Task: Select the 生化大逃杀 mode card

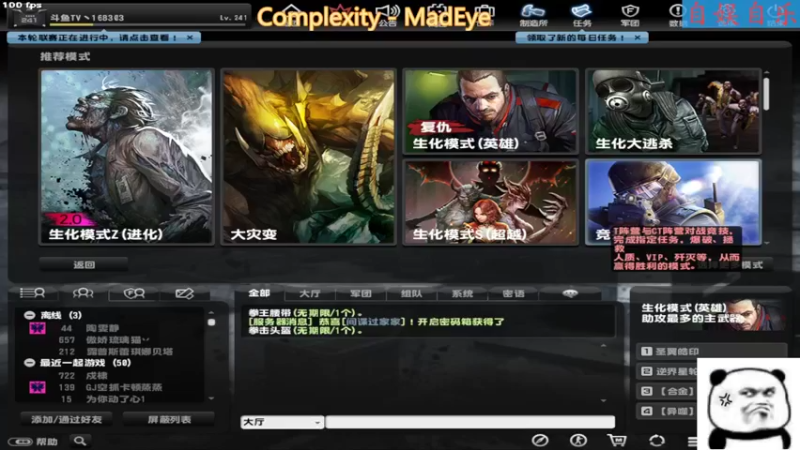Action: coord(673,111)
